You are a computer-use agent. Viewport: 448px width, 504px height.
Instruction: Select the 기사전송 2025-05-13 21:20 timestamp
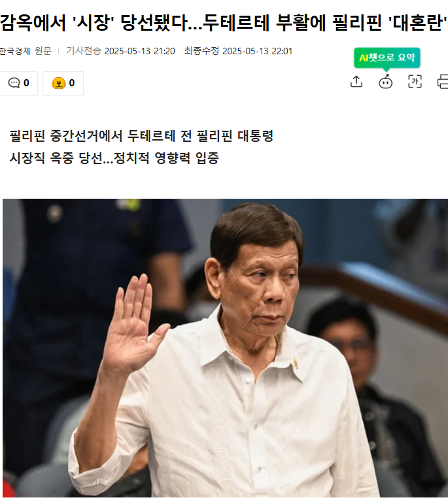[120, 51]
